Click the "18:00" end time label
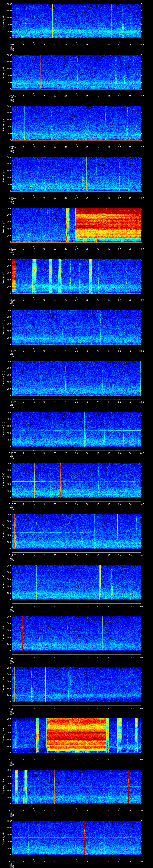 141,861
